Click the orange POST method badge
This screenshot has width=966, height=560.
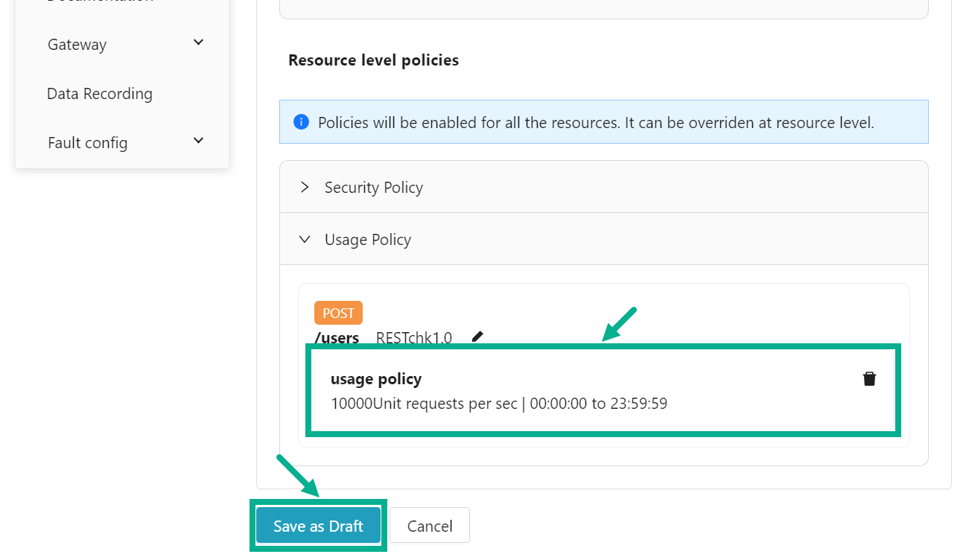coord(338,313)
